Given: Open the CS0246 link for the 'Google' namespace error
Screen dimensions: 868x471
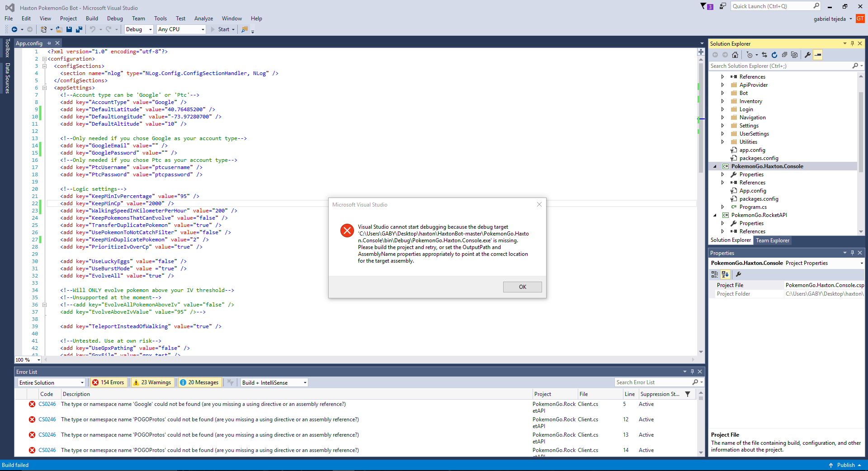Looking at the screenshot, I should 47,404.
